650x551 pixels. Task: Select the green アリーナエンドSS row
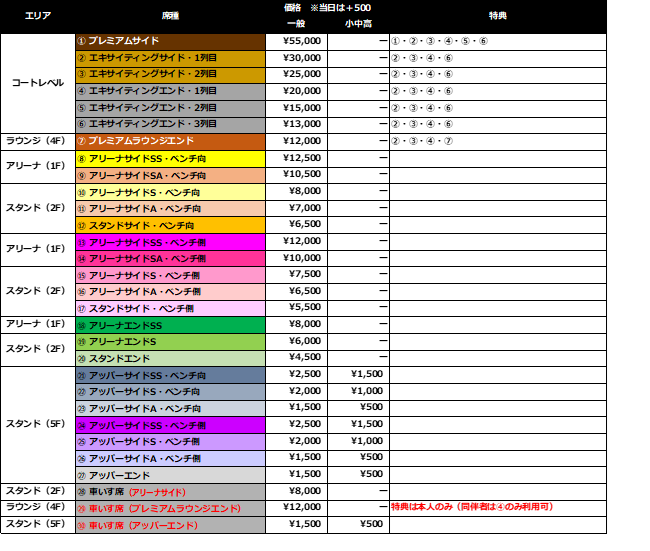170,326
